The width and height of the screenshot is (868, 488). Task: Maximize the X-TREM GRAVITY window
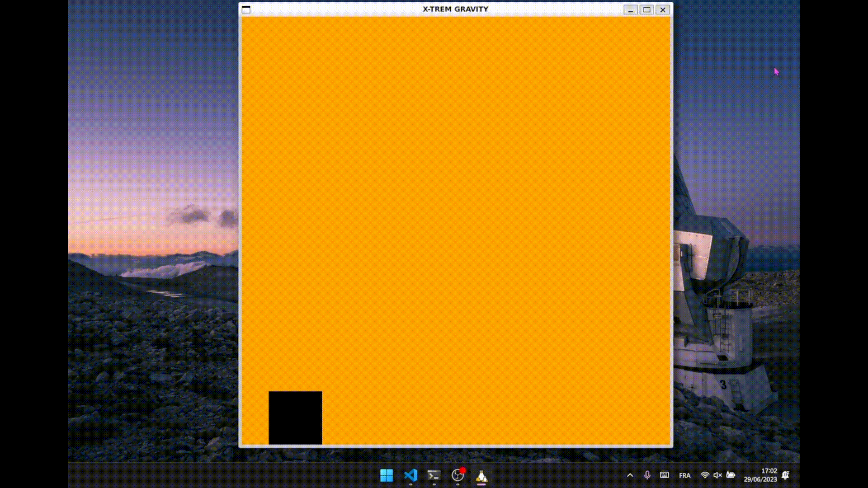646,9
